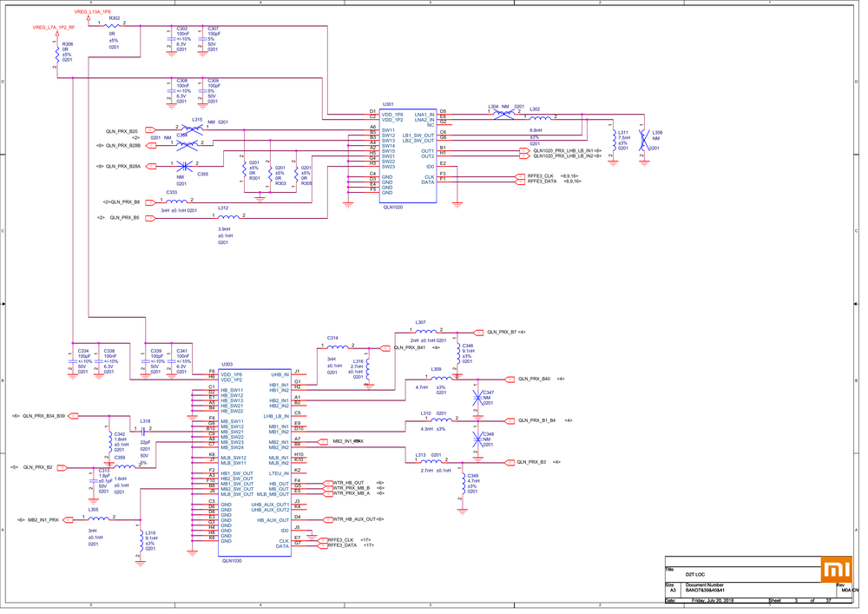Click the WTR_HB_AUX_OUT net name

coord(354,519)
